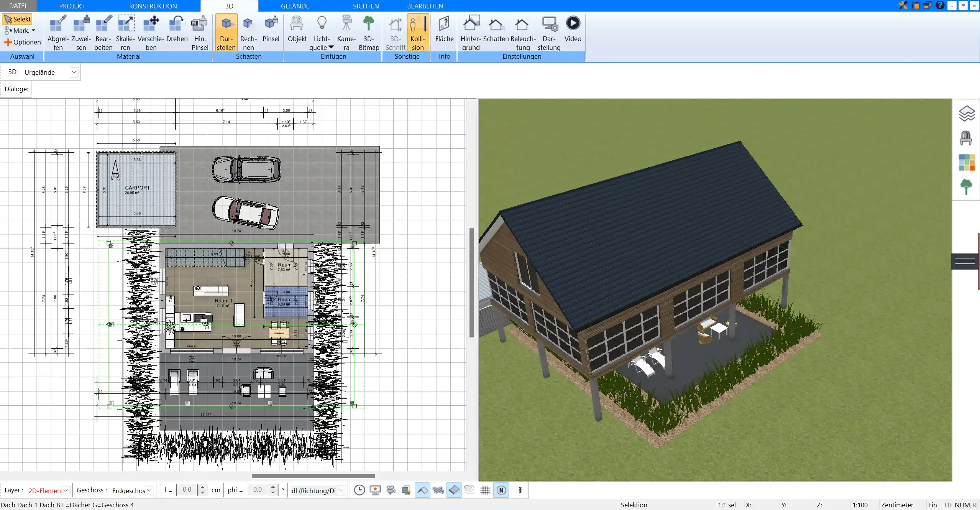Activate the Selekt tool
Viewport: 980px width, 510px height.
(17, 19)
